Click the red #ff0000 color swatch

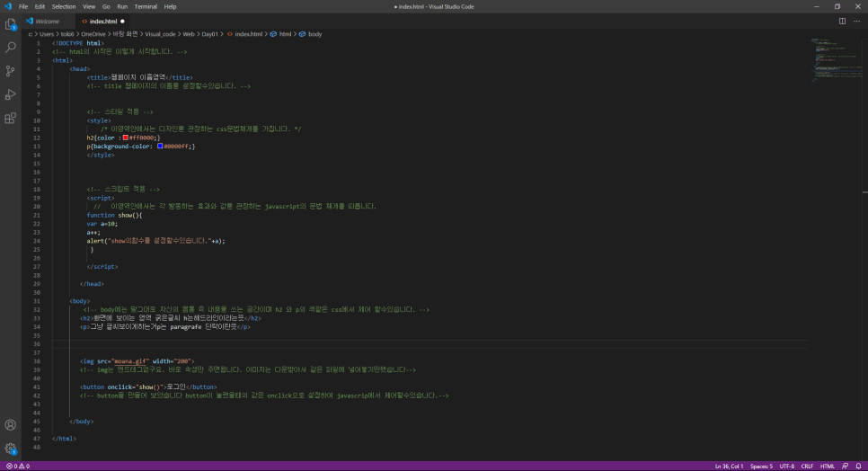[126, 138]
